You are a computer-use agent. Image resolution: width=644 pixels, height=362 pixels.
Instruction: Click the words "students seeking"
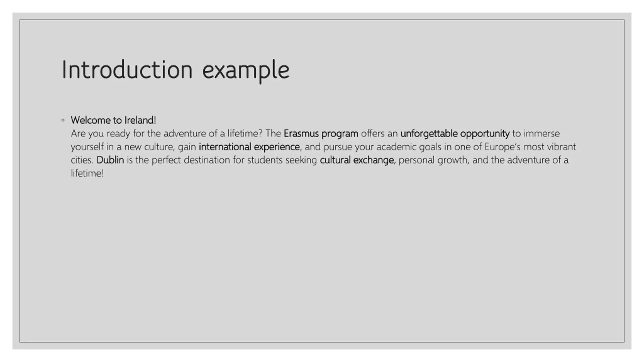[282, 160]
